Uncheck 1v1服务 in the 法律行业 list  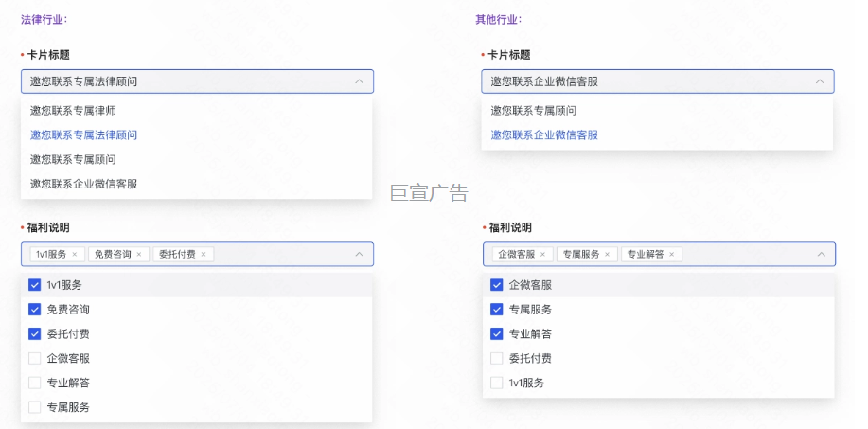[x=34, y=285]
